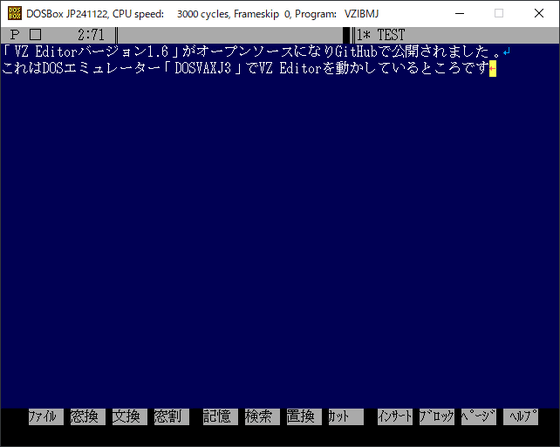
Task: Click the ブロック function key label
Action: click(x=437, y=417)
